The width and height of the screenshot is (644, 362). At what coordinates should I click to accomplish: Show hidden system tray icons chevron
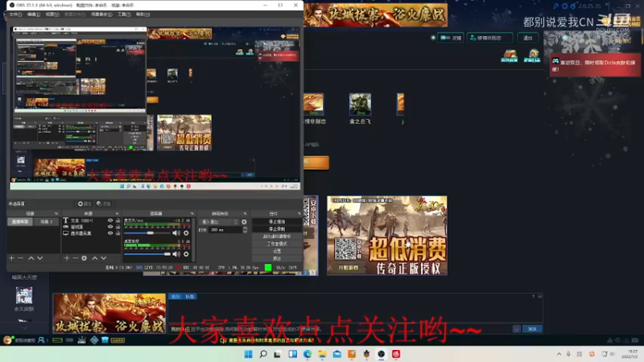tap(559, 354)
